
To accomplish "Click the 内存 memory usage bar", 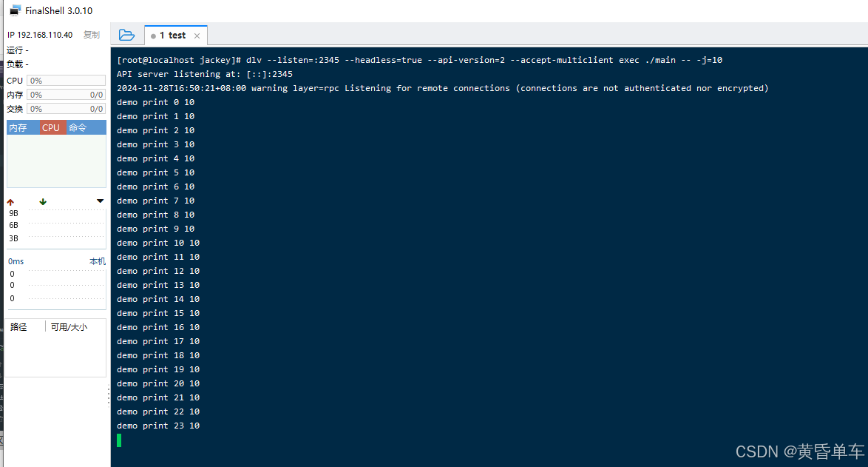I will pyautogui.click(x=66, y=95).
